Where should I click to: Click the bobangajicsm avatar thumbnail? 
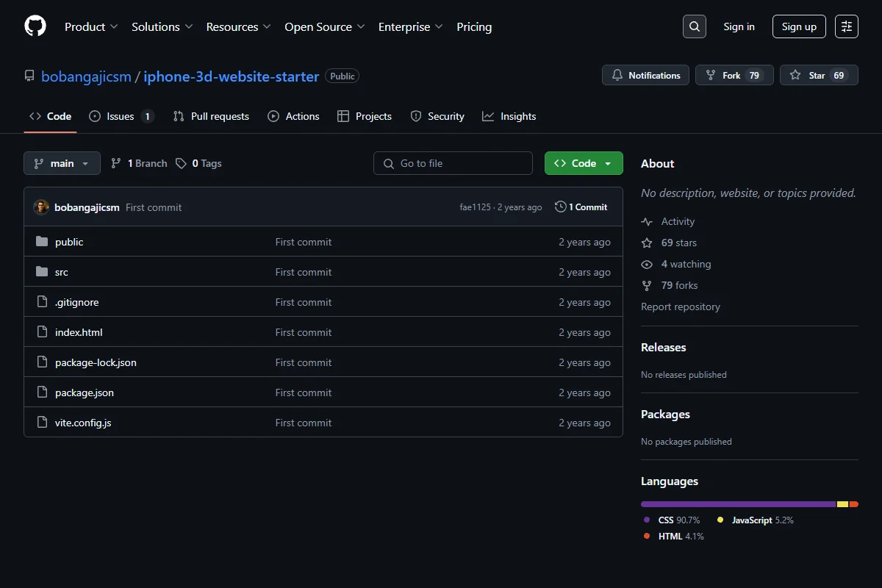(x=41, y=207)
